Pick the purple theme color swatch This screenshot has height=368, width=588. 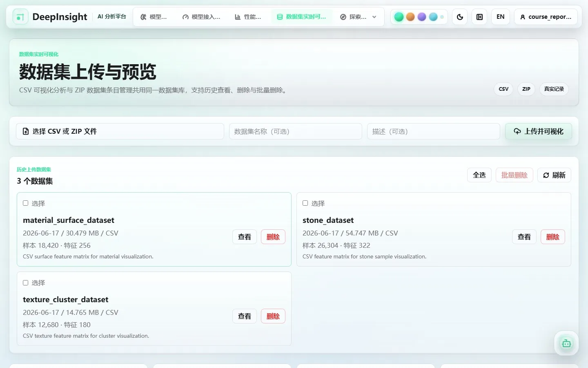(422, 17)
